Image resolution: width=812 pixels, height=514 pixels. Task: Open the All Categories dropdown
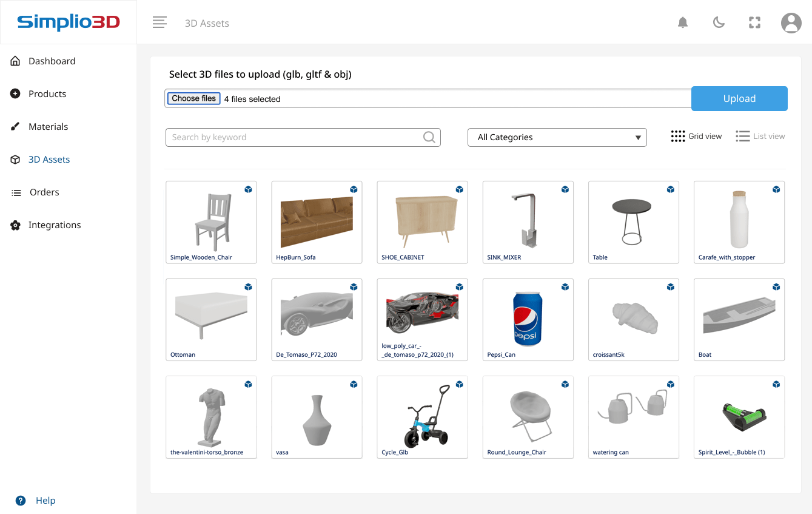pos(556,137)
